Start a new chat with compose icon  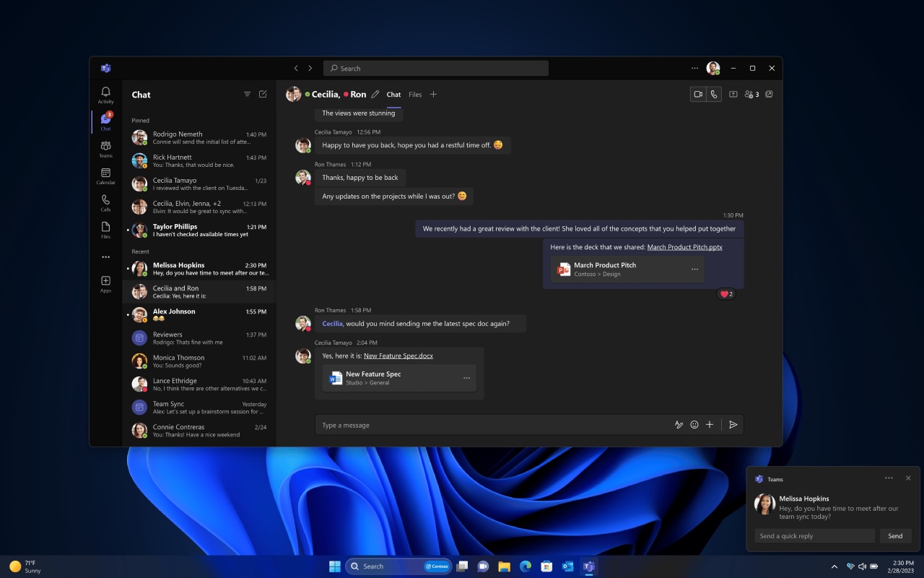tap(263, 95)
